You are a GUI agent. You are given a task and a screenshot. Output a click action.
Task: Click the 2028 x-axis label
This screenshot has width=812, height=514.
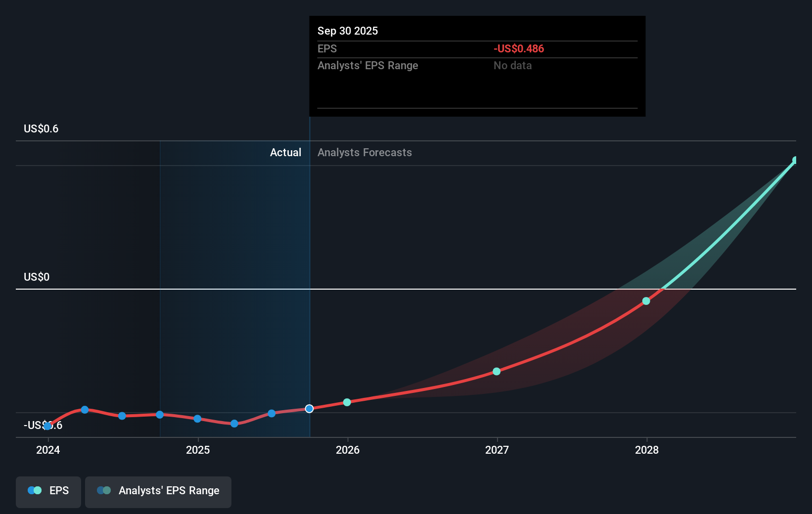(647, 450)
